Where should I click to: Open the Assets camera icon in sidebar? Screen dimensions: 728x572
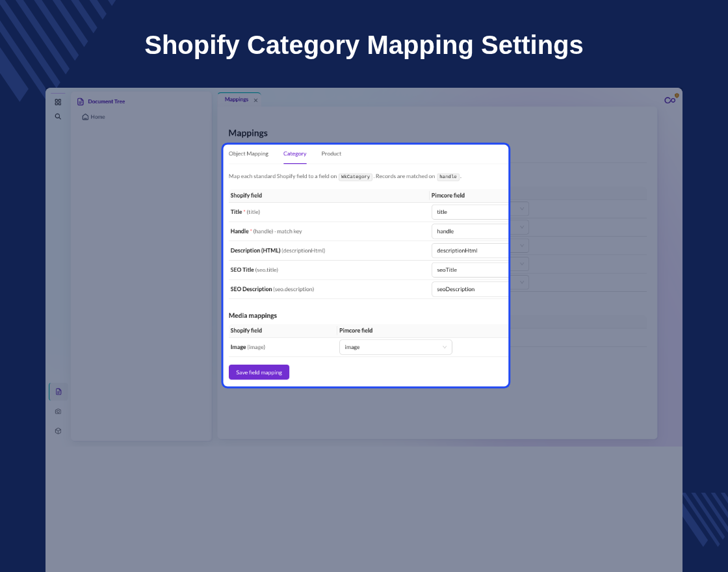58,411
